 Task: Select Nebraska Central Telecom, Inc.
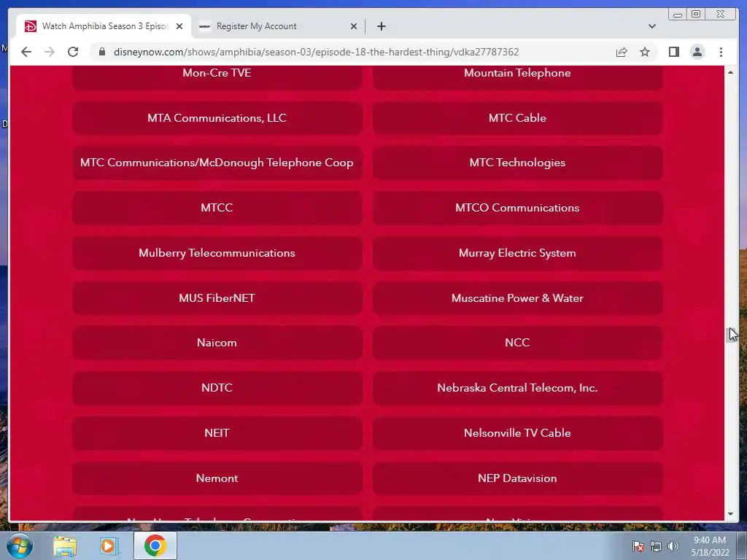tap(517, 388)
